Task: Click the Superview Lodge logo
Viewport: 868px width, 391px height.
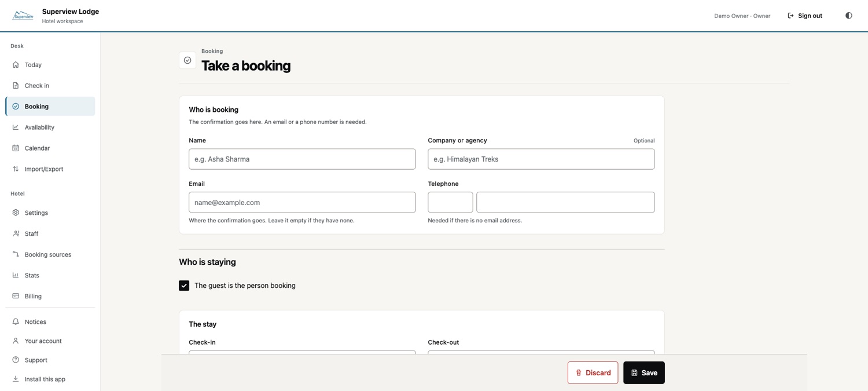Action: pos(23,16)
